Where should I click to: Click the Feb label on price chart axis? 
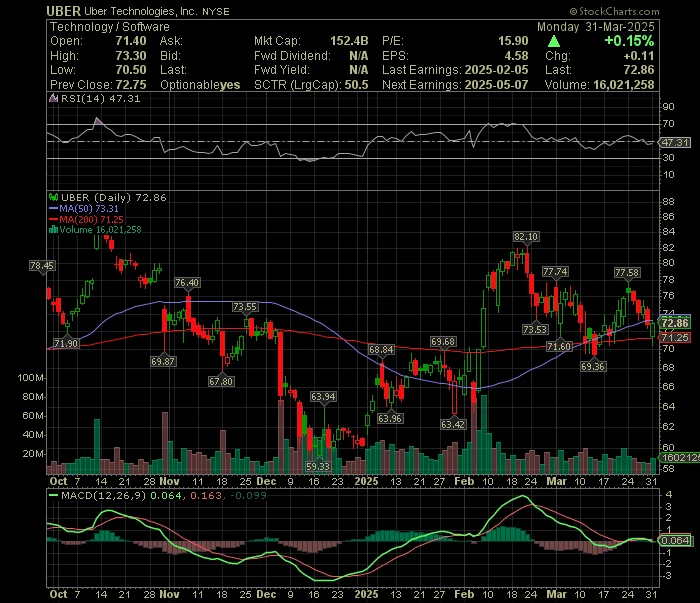point(464,482)
